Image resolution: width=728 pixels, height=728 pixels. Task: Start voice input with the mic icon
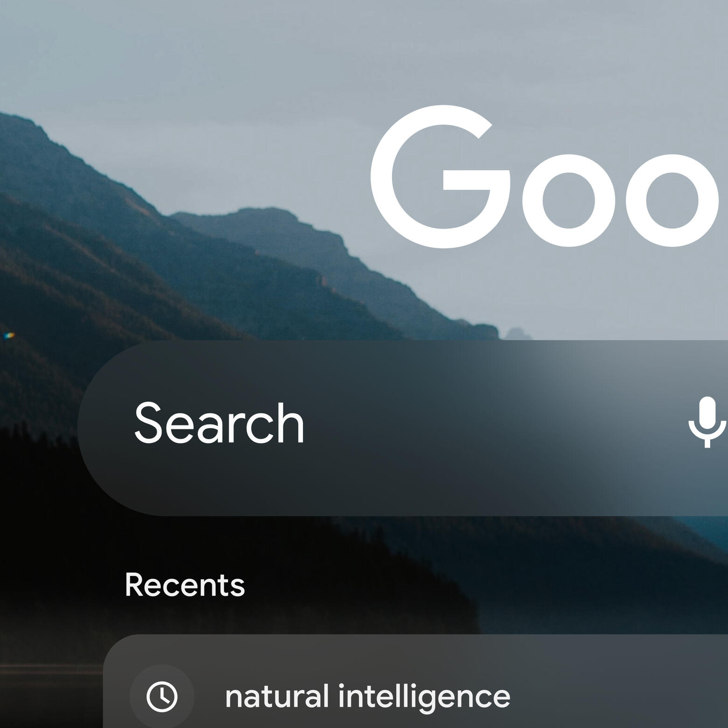(707, 422)
